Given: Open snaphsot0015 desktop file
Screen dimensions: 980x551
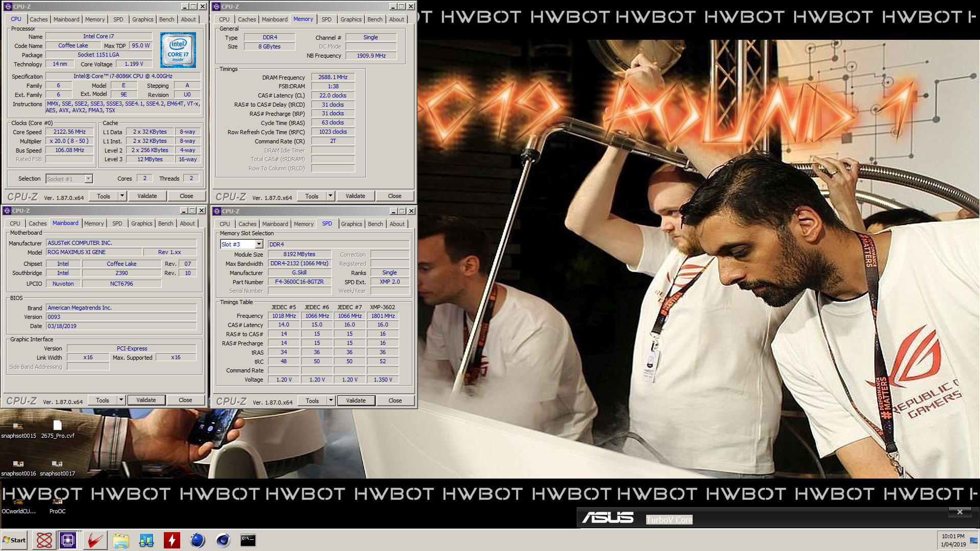Looking at the screenshot, I should coord(18,430).
